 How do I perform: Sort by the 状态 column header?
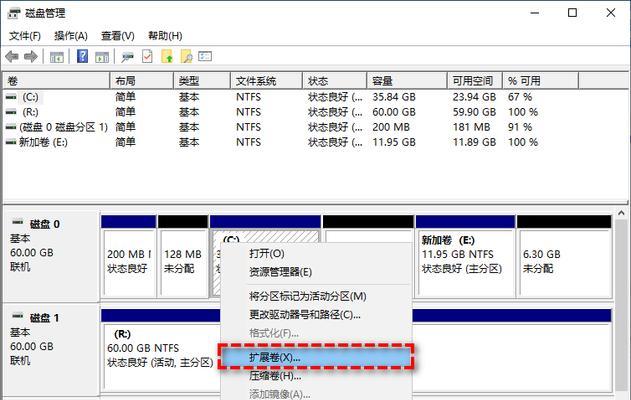click(335, 81)
